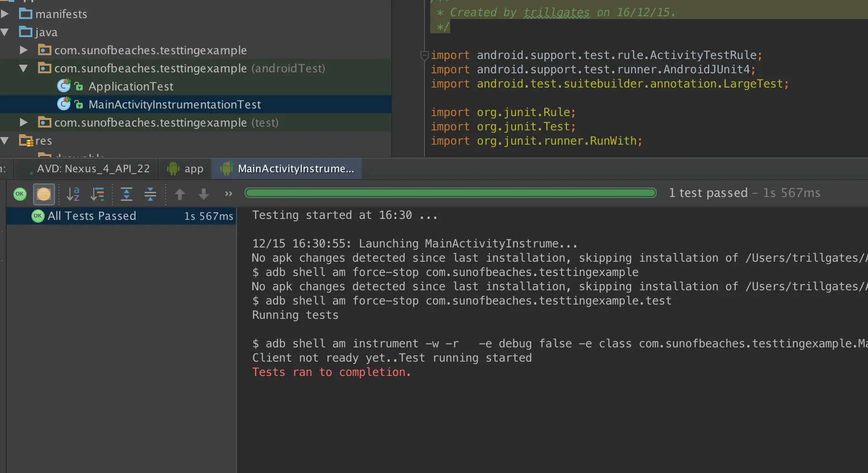868x473 pixels.
Task: Click the import org.junit.Test line
Action: coord(503,127)
